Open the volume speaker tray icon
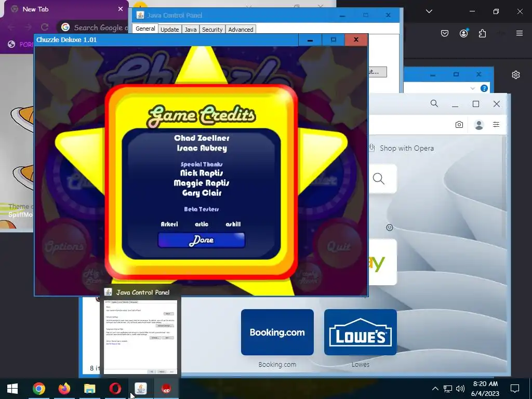This screenshot has width=532, height=399. [x=460, y=389]
